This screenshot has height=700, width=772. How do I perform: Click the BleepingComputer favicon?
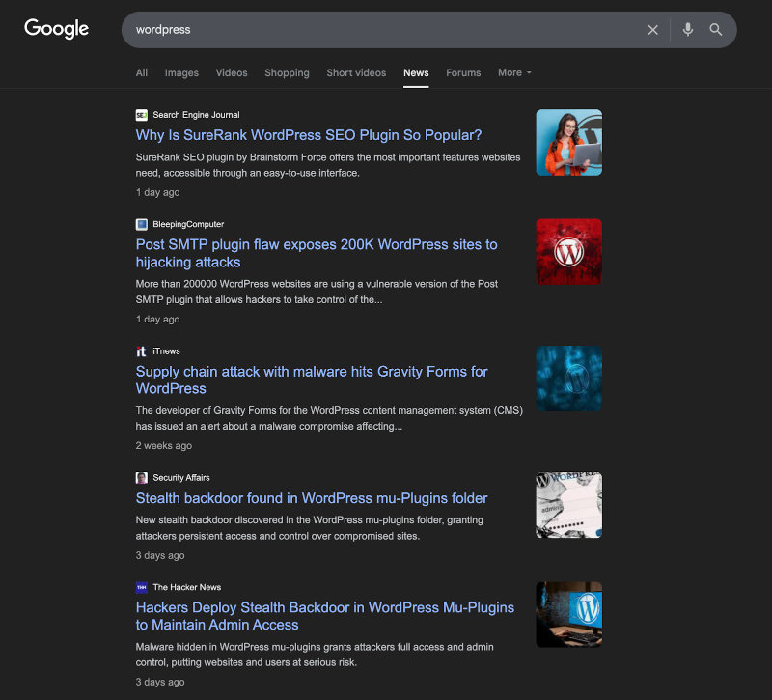(141, 225)
